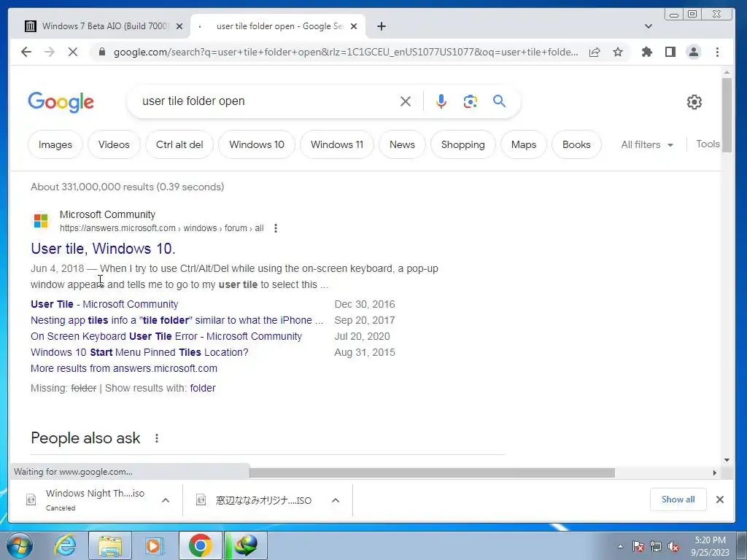Open People also ask options menu
The width and height of the screenshot is (747, 560).
tap(157, 438)
